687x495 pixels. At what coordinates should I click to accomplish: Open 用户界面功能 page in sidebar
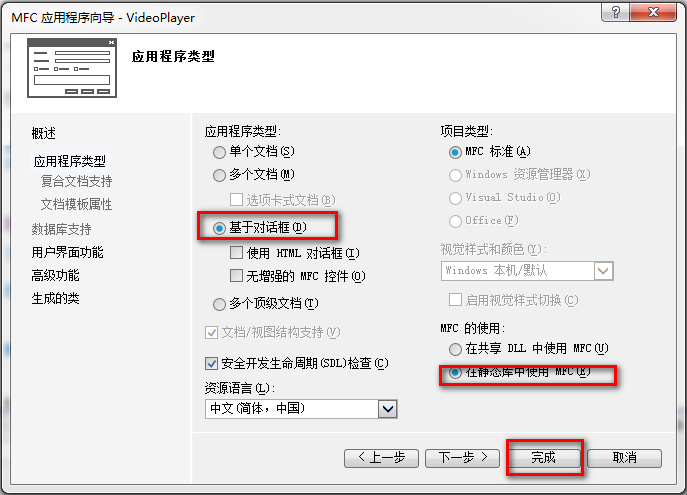pos(67,252)
